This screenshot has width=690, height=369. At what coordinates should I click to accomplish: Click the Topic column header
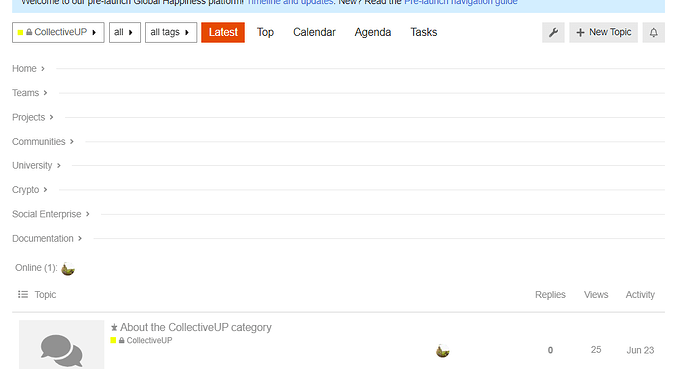[x=45, y=295]
